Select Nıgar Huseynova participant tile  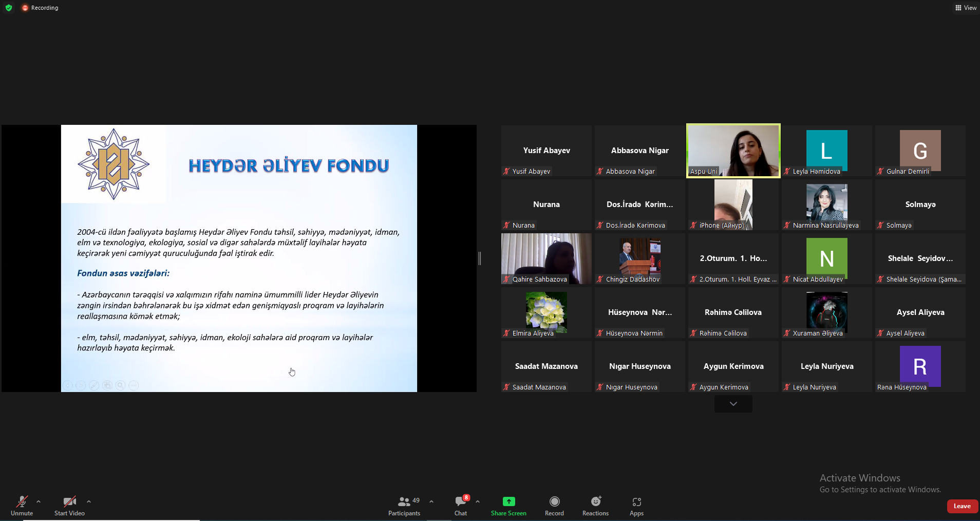click(639, 366)
